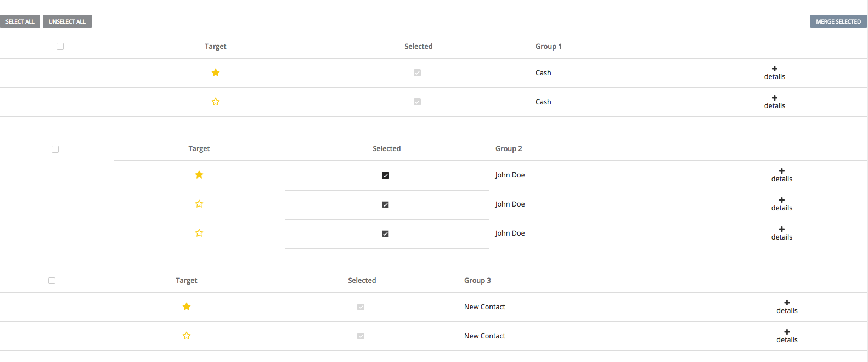Screen dimensions: 868x362
Task: Click the Unselect All button
Action: (x=67, y=21)
